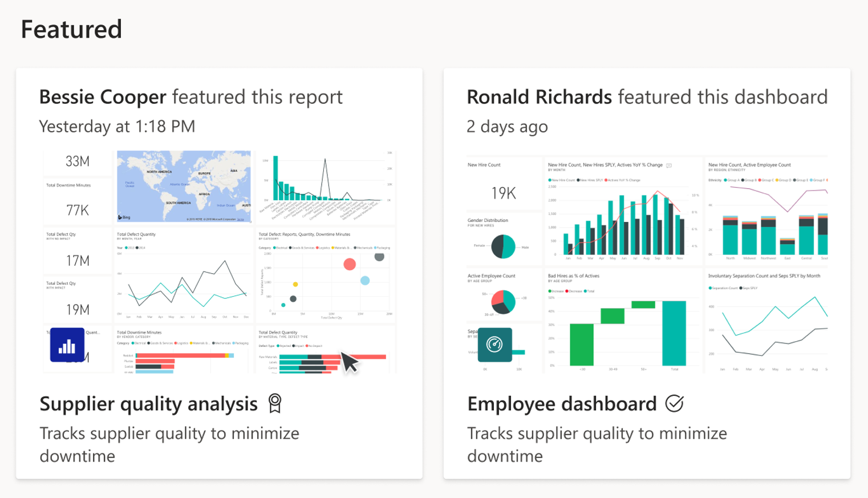Open the Supplier quality analysis report thumbnail

point(219,262)
